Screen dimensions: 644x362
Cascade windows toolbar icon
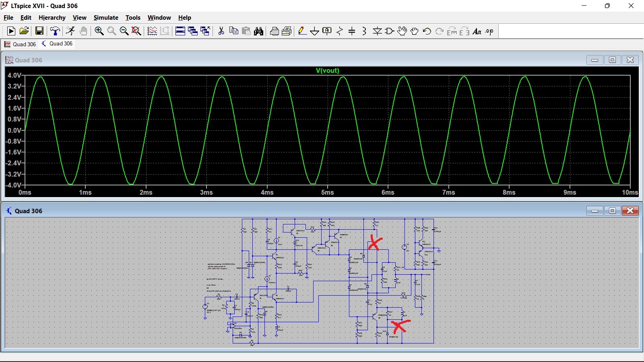click(193, 31)
